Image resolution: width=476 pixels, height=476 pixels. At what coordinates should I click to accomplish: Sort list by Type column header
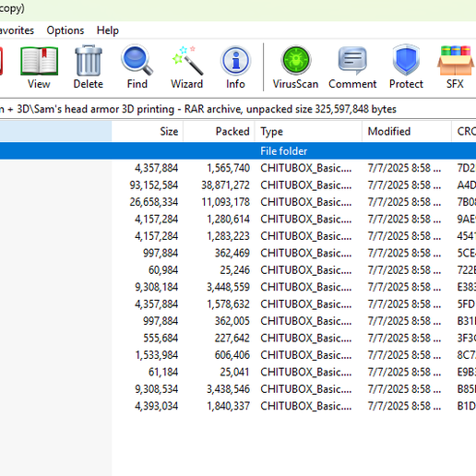308,131
